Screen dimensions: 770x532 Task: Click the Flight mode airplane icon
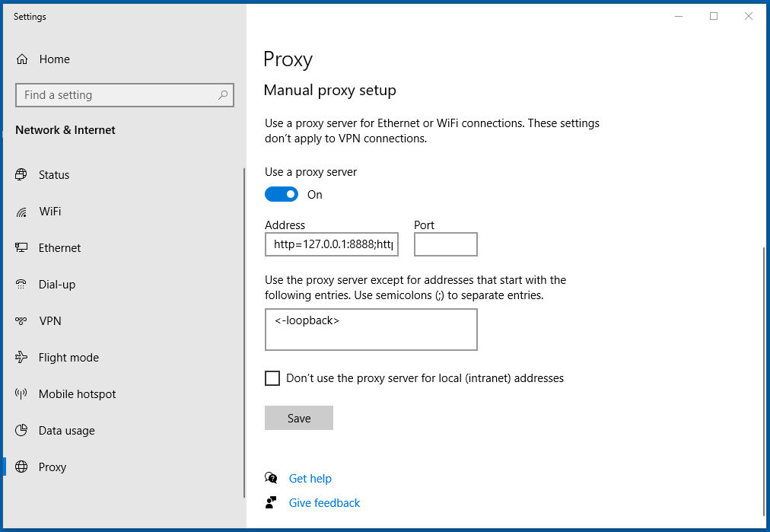21,357
